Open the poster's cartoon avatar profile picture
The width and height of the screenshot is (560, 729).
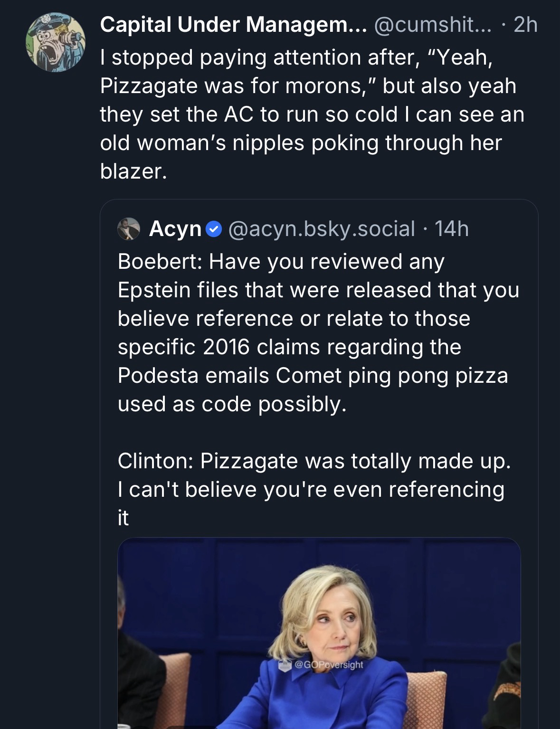(56, 42)
